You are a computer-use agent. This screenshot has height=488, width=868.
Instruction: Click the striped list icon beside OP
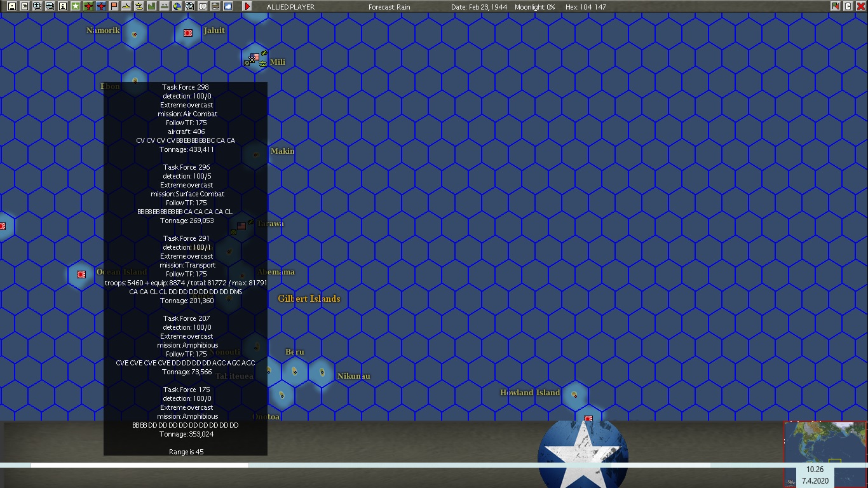(x=215, y=6)
